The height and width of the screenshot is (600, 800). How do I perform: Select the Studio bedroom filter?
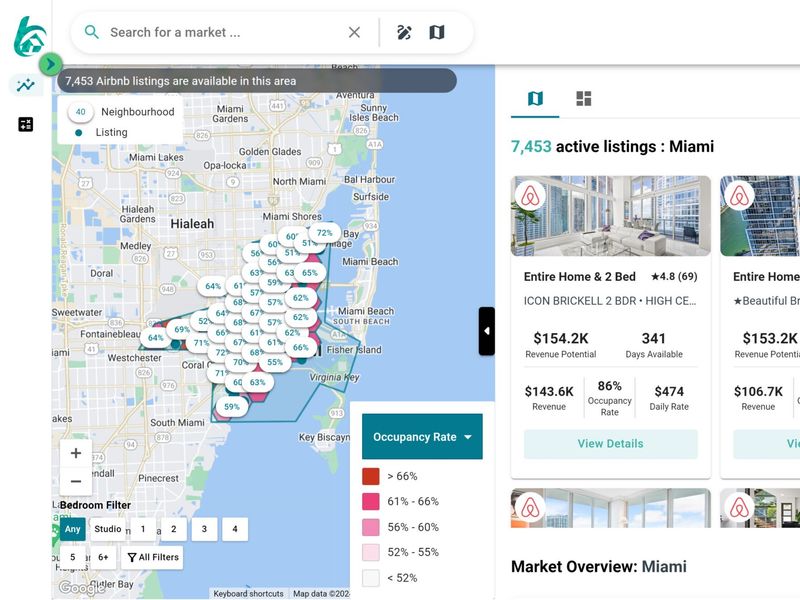click(x=108, y=529)
